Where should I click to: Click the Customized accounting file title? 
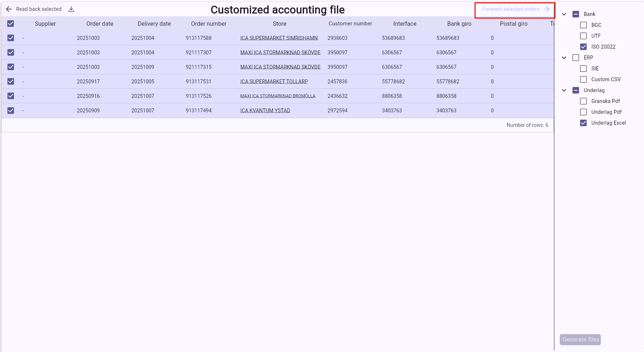tap(278, 10)
